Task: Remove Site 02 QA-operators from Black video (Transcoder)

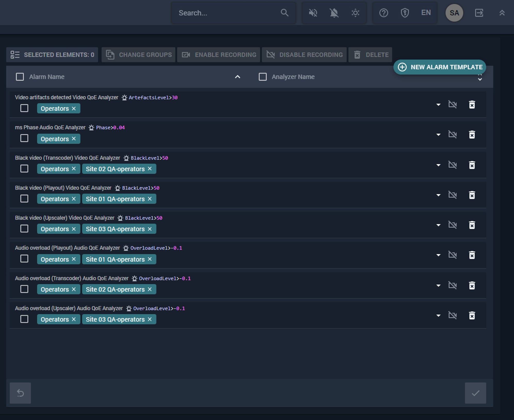Action: coord(150,169)
